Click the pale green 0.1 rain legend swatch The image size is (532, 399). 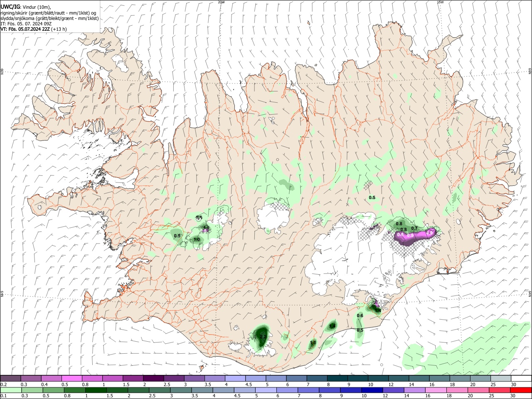click(x=10, y=390)
